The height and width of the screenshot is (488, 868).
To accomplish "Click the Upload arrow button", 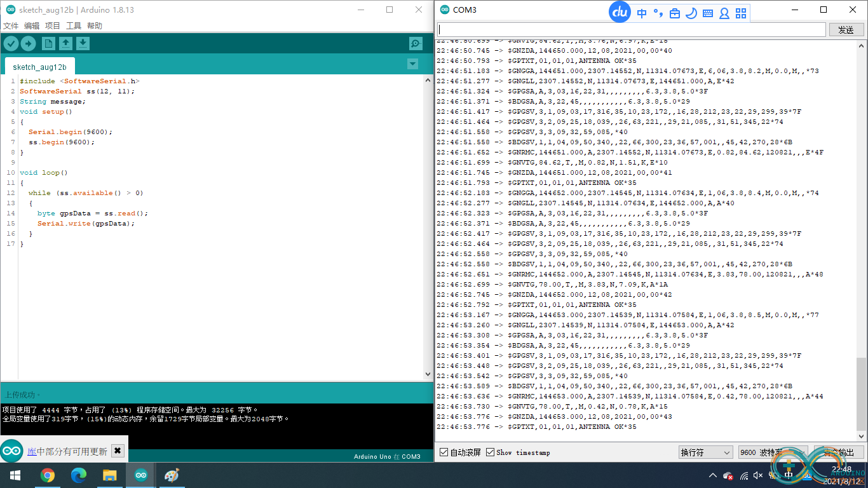I will coord(28,43).
